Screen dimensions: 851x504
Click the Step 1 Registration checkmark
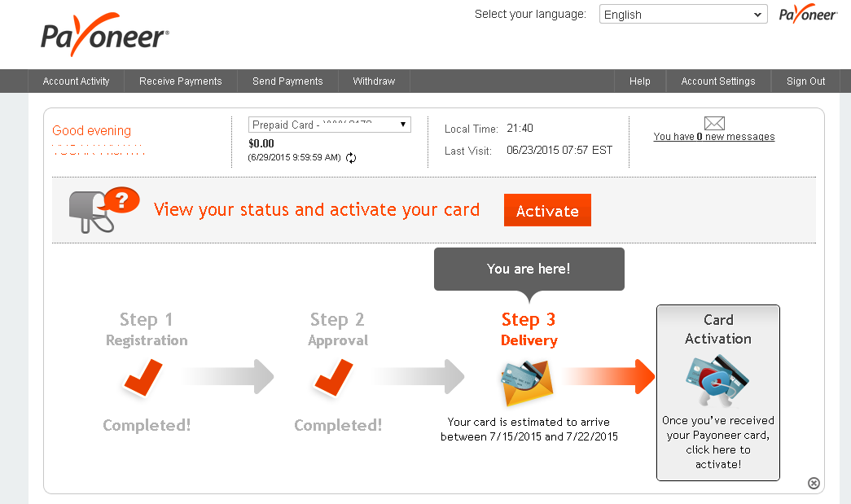(x=143, y=377)
